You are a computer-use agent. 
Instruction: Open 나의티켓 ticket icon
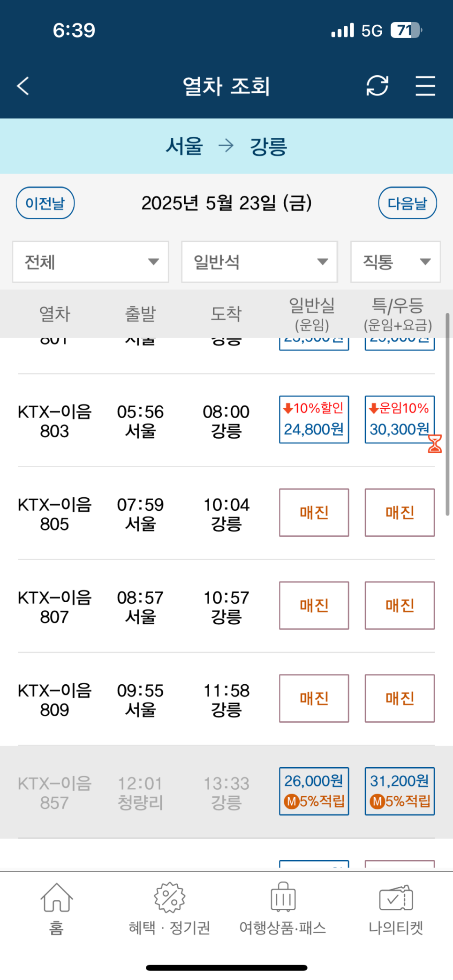point(396,898)
